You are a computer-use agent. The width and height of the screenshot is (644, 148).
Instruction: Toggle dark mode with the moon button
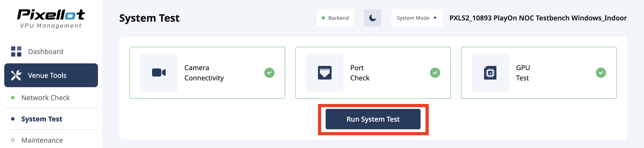pyautogui.click(x=372, y=18)
